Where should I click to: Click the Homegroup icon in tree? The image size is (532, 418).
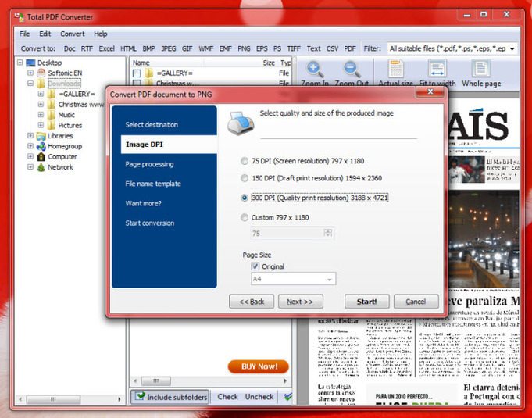click(41, 146)
